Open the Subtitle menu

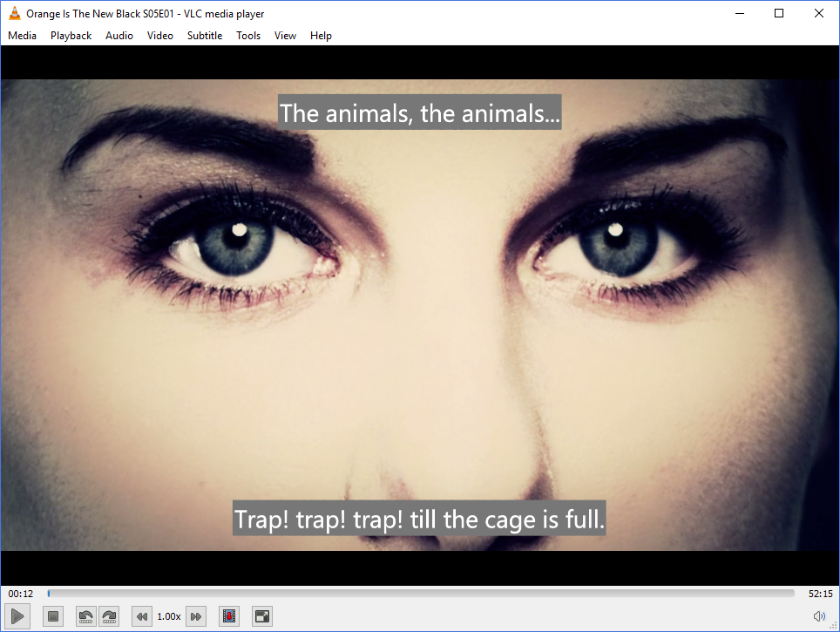click(205, 36)
